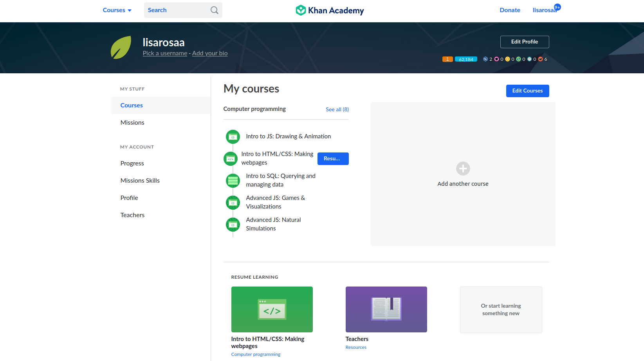This screenshot has width=644, height=361.
Task: Open Advanced JS: Games & Visualizations
Action: pos(275,202)
